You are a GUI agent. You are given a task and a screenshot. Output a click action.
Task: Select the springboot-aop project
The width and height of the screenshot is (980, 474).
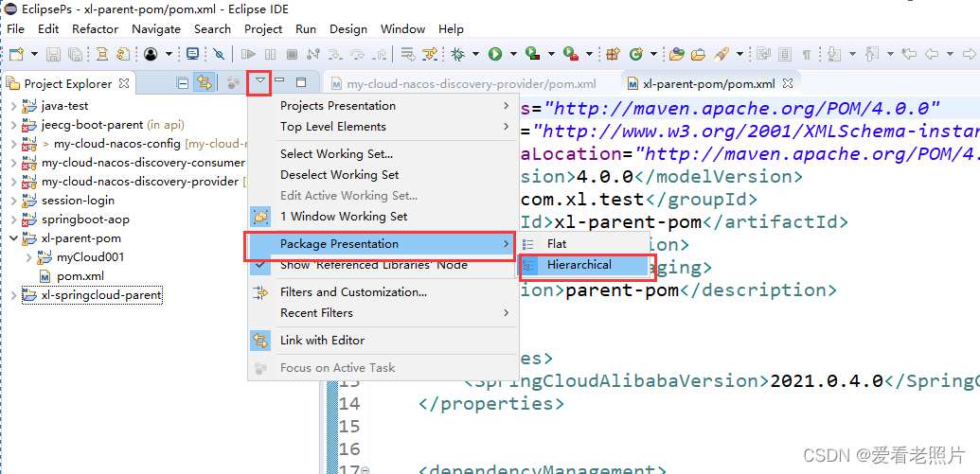85,219
